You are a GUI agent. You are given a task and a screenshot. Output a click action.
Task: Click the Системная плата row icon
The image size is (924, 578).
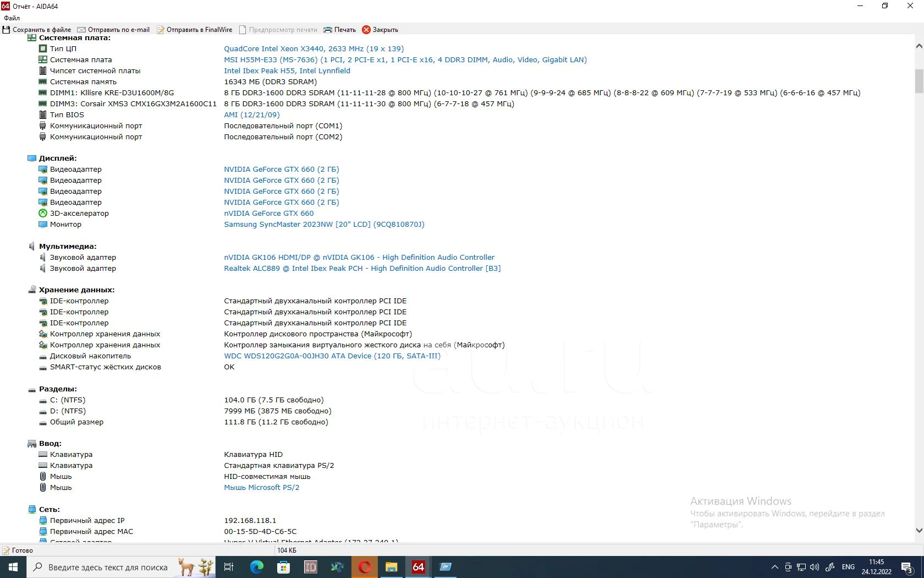pyautogui.click(x=43, y=59)
